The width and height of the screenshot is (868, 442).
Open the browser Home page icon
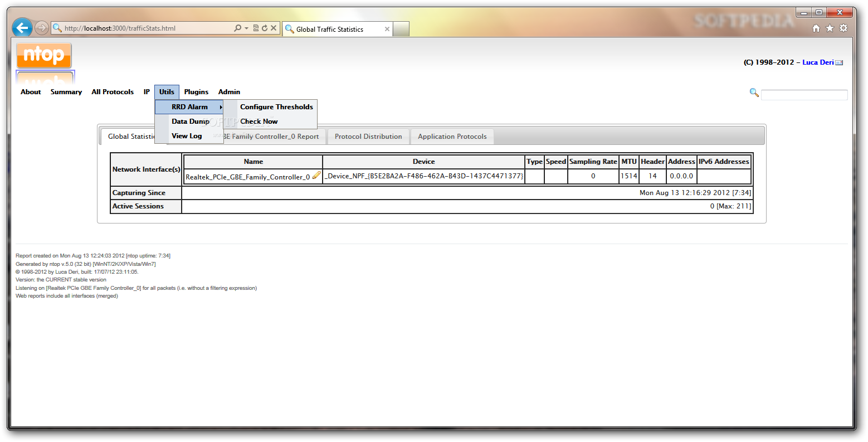816,28
